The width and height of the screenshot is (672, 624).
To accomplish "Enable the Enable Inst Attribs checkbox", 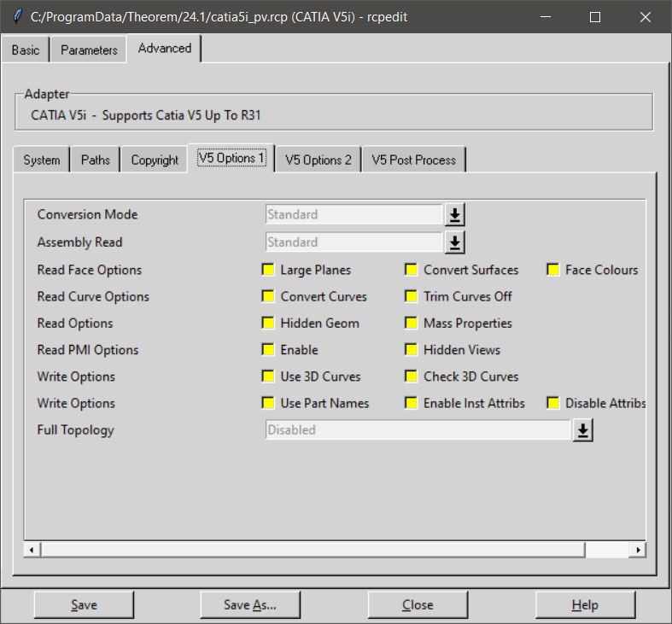I will (x=411, y=403).
